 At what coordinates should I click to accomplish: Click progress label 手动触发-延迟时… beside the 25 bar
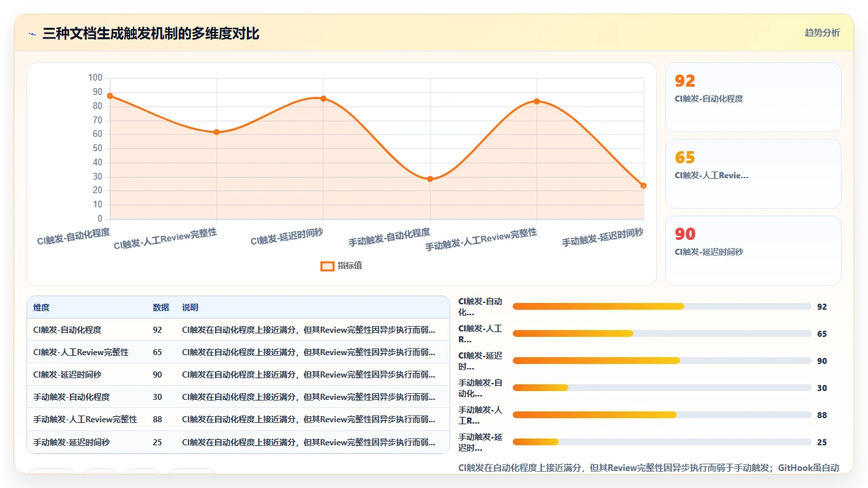tap(480, 443)
